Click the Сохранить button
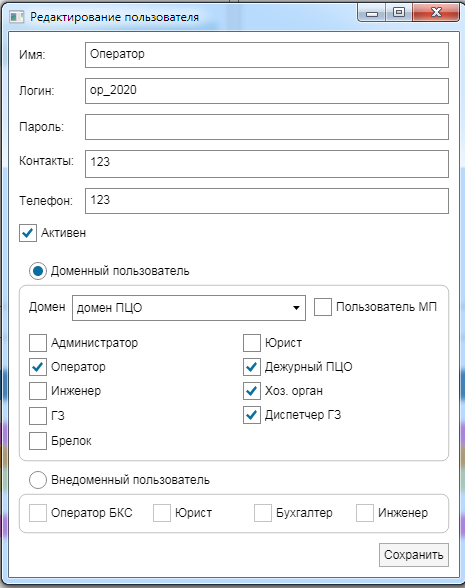This screenshot has height=588, width=465. [414, 555]
